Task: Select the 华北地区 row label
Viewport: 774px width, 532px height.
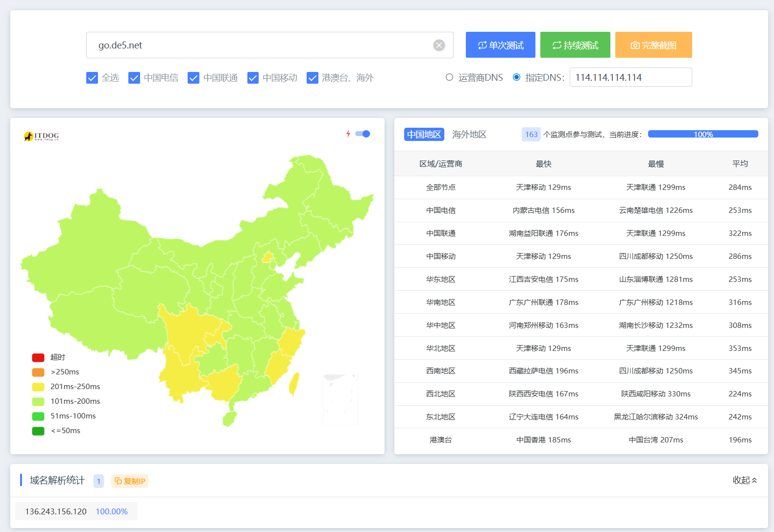Action: click(441, 348)
